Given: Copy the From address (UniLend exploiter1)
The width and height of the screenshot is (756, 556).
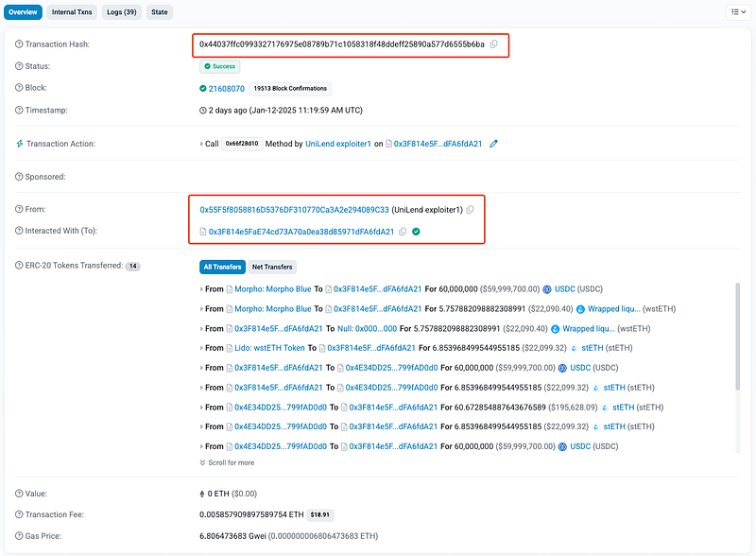Looking at the screenshot, I should (x=470, y=209).
